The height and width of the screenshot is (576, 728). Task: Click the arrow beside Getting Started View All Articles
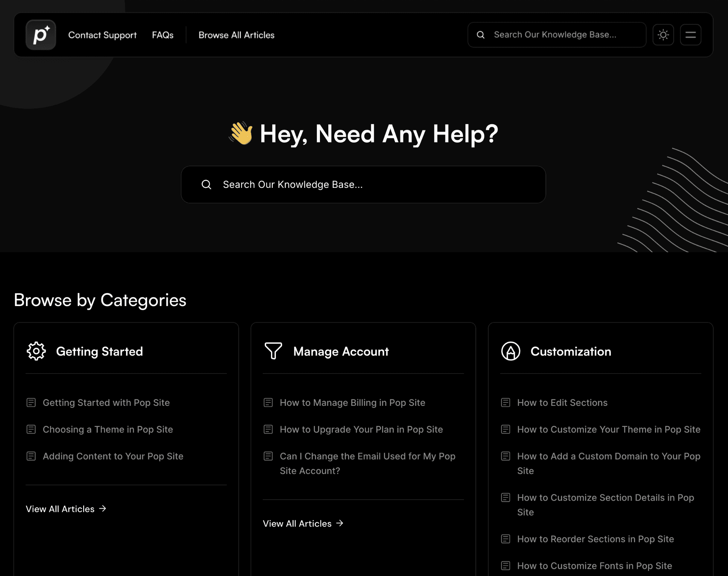click(102, 509)
